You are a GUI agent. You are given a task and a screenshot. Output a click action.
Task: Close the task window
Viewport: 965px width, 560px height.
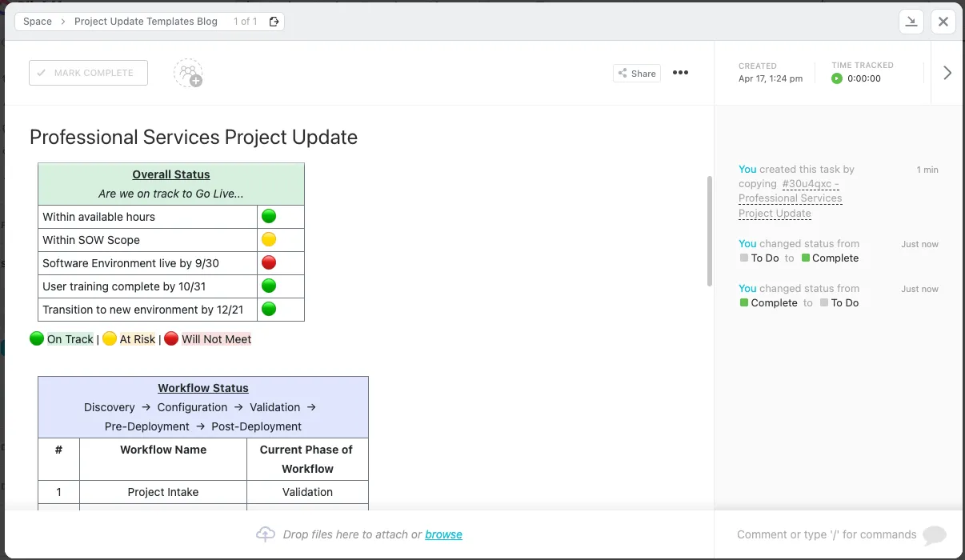click(x=943, y=22)
